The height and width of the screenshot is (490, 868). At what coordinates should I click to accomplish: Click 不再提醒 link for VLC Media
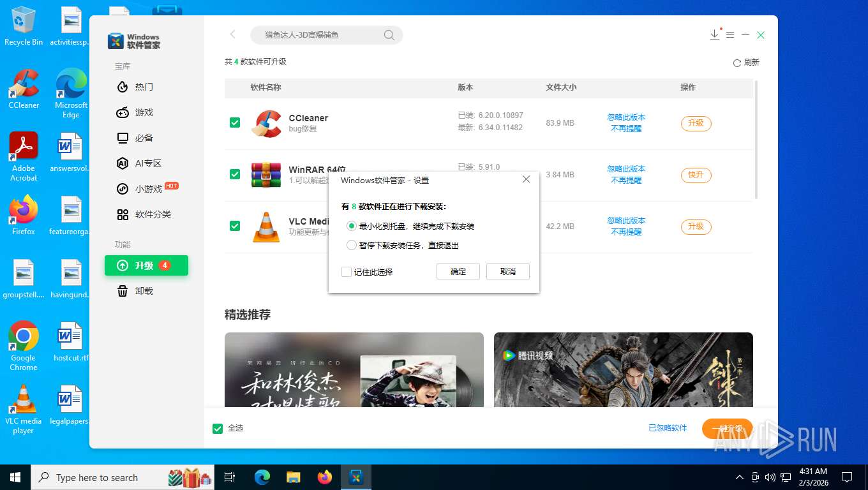626,232
